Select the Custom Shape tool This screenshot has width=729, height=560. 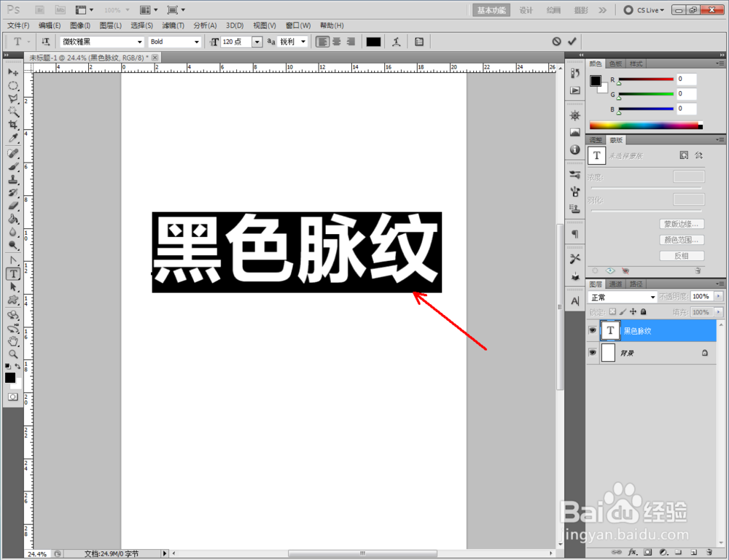click(x=13, y=300)
